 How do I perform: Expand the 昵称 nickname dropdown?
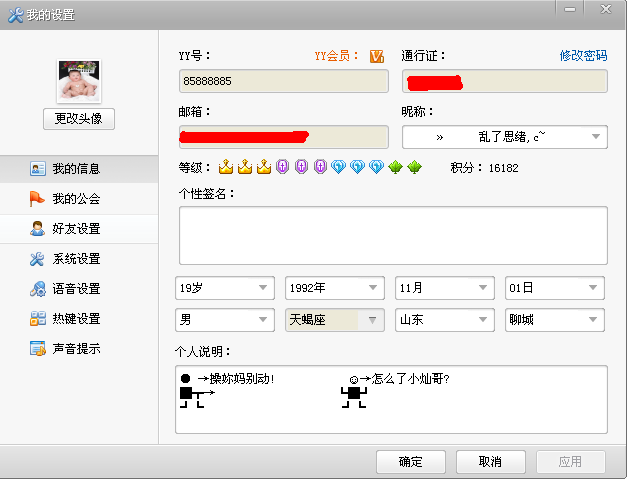pos(596,137)
